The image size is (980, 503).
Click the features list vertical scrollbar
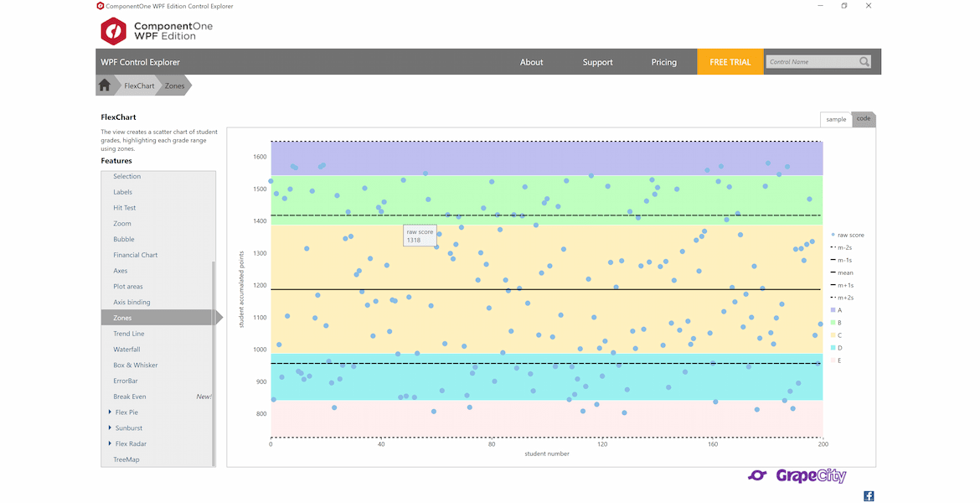[x=214, y=364]
